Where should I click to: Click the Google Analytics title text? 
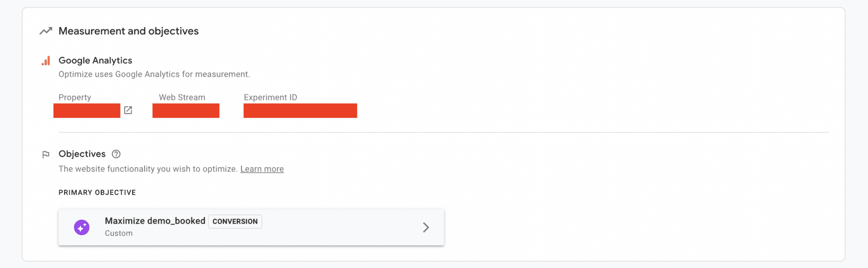point(95,60)
